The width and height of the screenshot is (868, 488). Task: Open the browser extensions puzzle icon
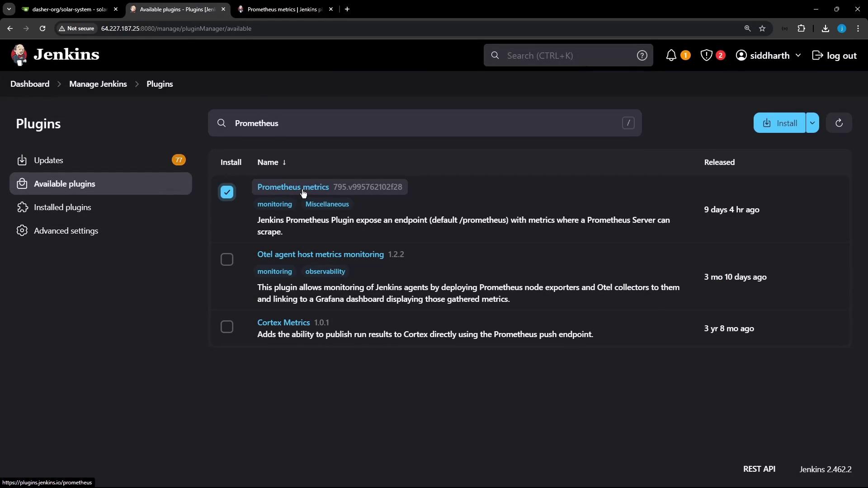click(801, 28)
